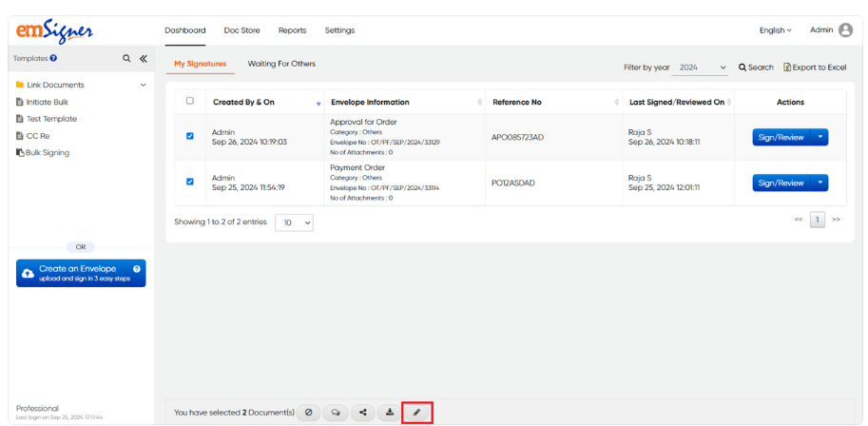This screenshot has width=868, height=426.
Task: Click the Bulk Signing template icon
Action: 20,152
